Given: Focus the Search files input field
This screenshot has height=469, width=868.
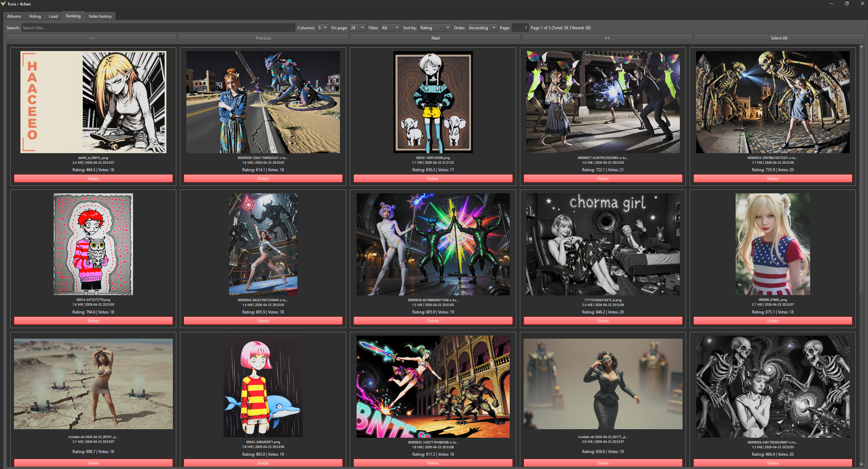Looking at the screenshot, I should coord(158,28).
